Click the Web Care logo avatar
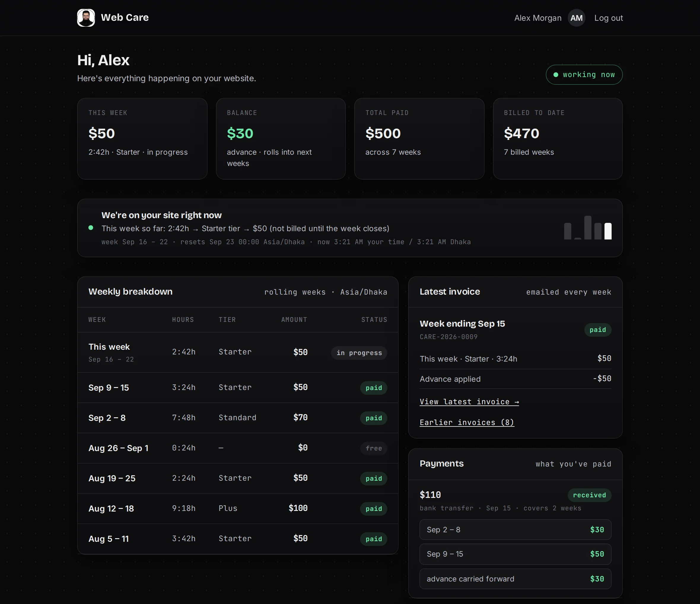700x604 pixels. pos(86,17)
